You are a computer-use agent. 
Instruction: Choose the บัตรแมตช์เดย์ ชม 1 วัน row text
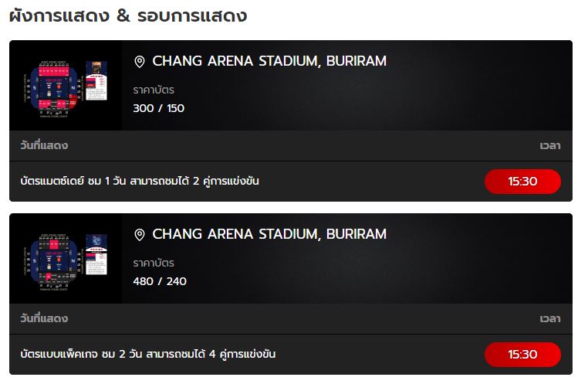tap(140, 181)
